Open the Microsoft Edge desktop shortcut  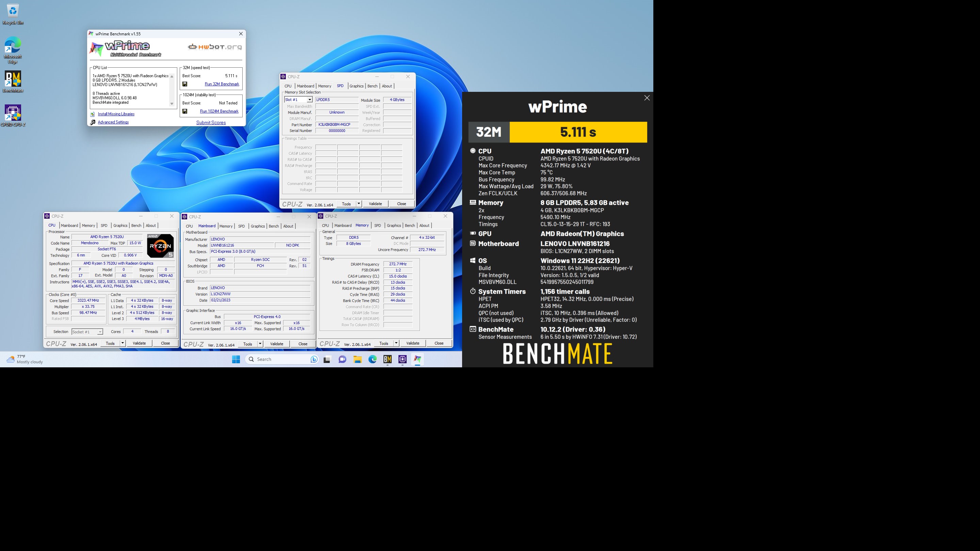13,50
